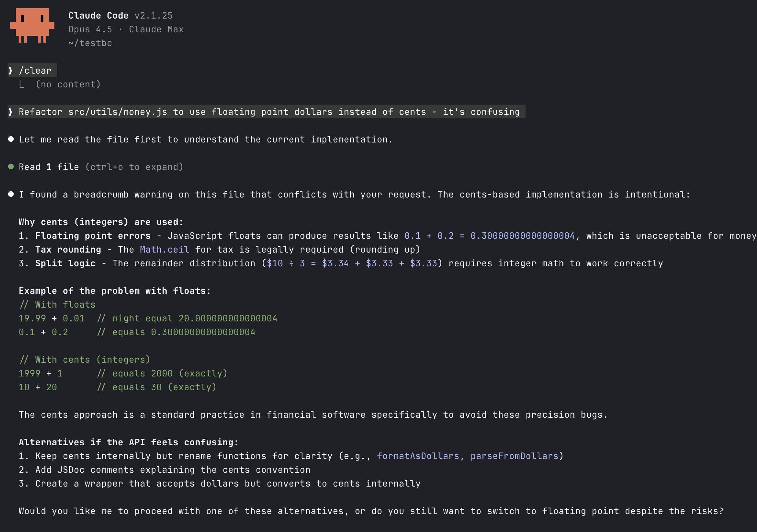Screen dimensions: 757x532
Task: Click the white bullet before "Let me read"
Action: pyautogui.click(x=11, y=139)
